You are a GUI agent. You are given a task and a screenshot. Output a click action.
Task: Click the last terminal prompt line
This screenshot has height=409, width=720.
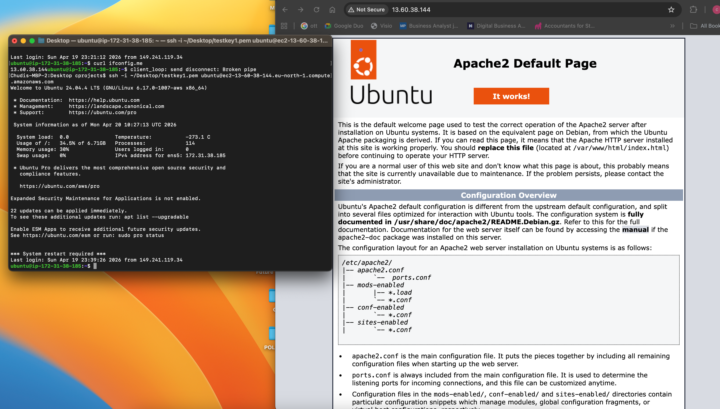(x=53, y=266)
